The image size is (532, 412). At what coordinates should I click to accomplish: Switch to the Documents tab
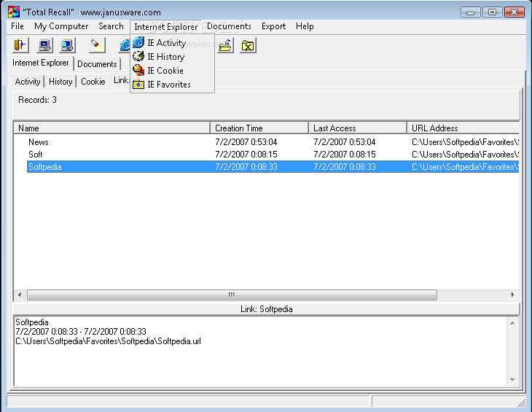tap(97, 63)
